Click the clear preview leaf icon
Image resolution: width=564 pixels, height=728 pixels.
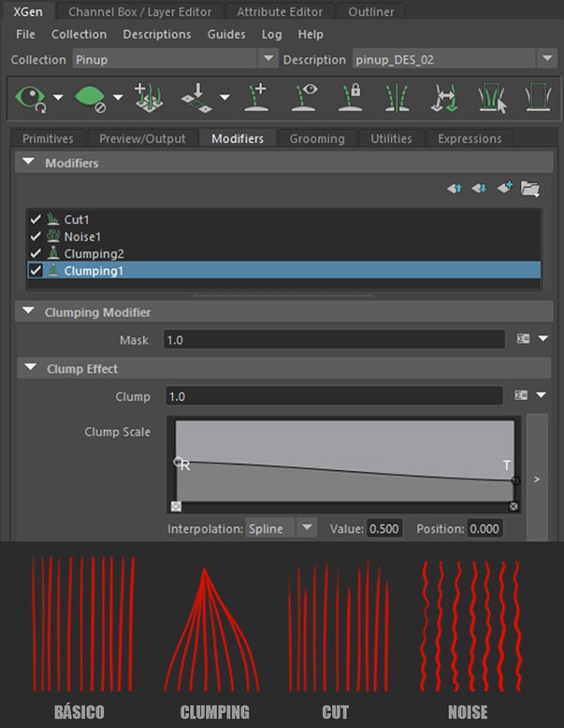(x=89, y=97)
